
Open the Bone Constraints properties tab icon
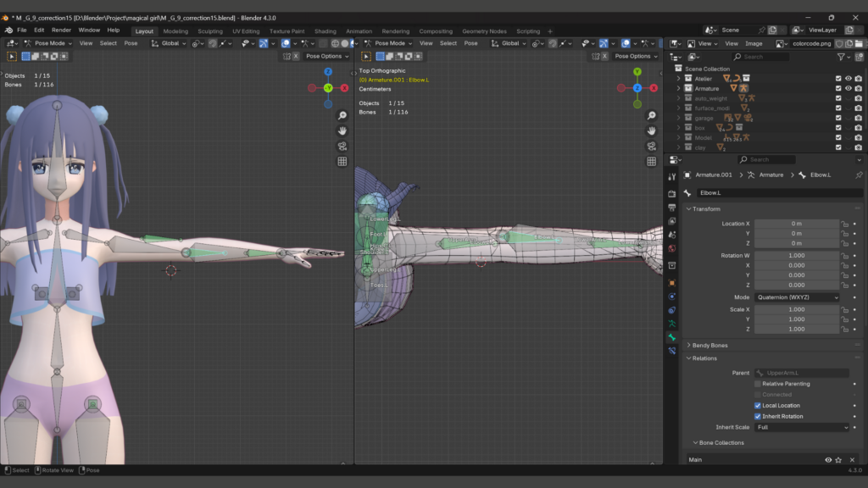click(672, 352)
